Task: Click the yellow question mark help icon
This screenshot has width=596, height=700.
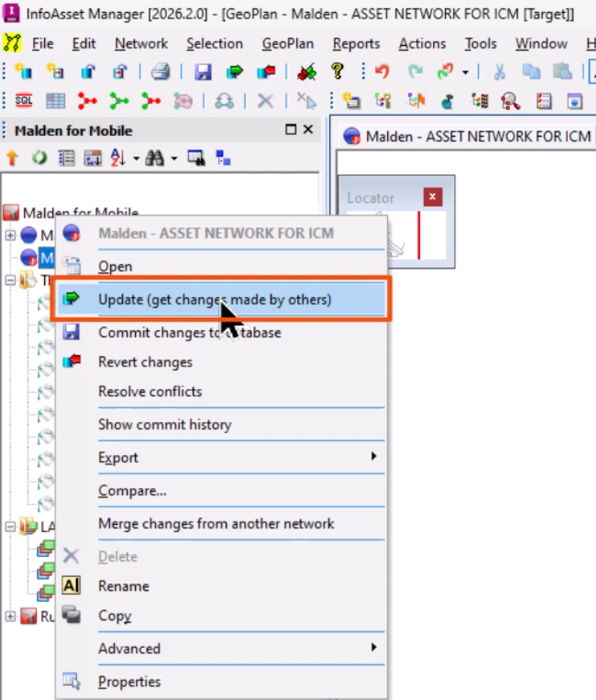Action: point(337,72)
